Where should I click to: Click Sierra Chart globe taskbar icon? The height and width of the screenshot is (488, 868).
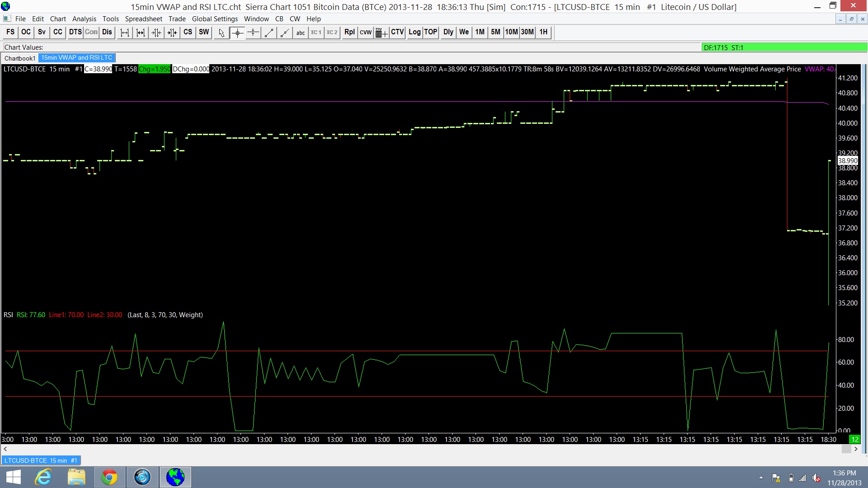[175, 477]
